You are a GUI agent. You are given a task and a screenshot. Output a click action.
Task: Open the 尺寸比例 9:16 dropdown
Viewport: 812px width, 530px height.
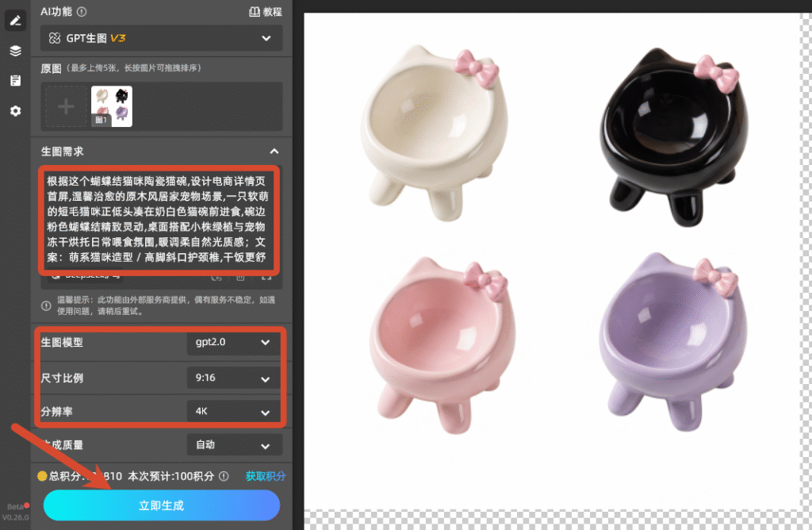click(234, 378)
